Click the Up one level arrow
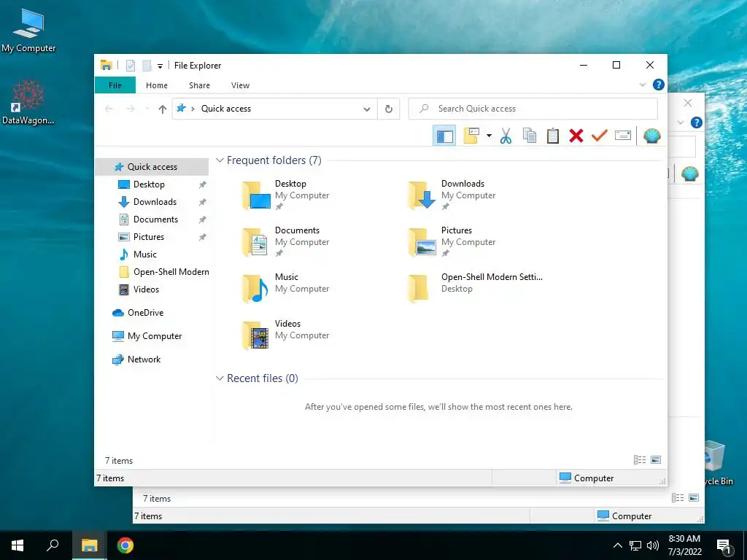747x560 pixels. pos(163,109)
